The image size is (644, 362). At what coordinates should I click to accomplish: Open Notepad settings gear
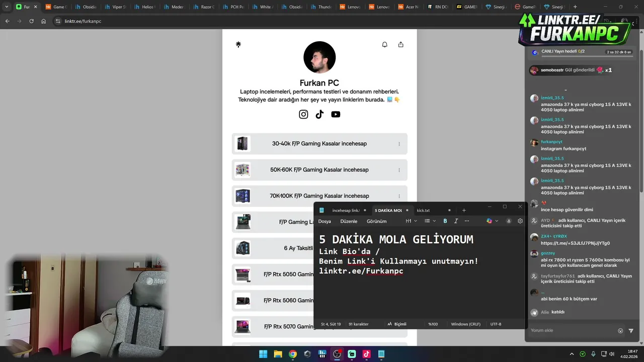click(x=520, y=221)
